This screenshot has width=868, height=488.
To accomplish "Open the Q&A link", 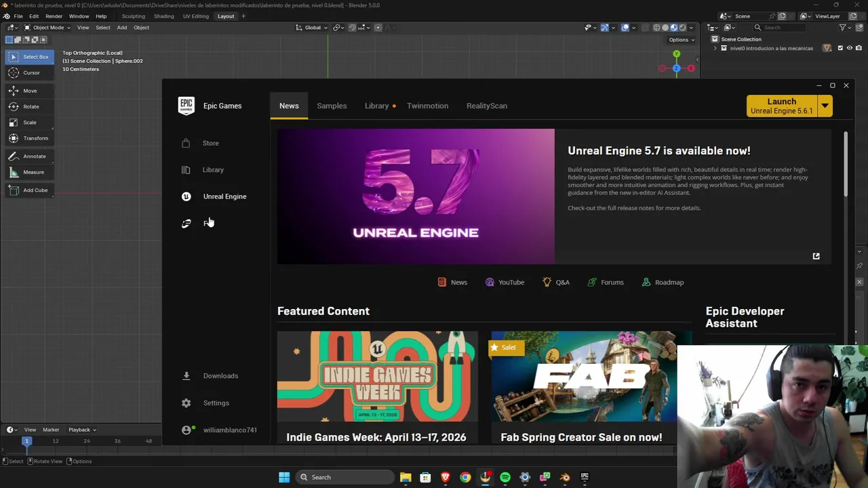I will point(556,282).
